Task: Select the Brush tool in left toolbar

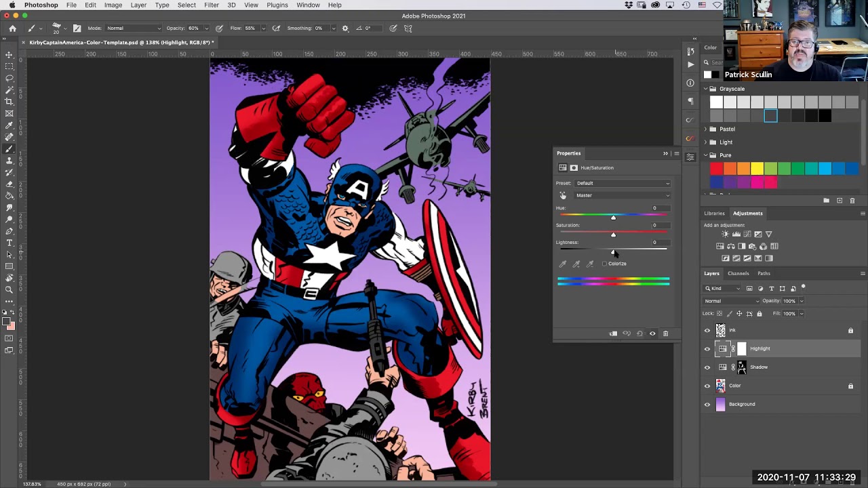Action: pos(9,148)
